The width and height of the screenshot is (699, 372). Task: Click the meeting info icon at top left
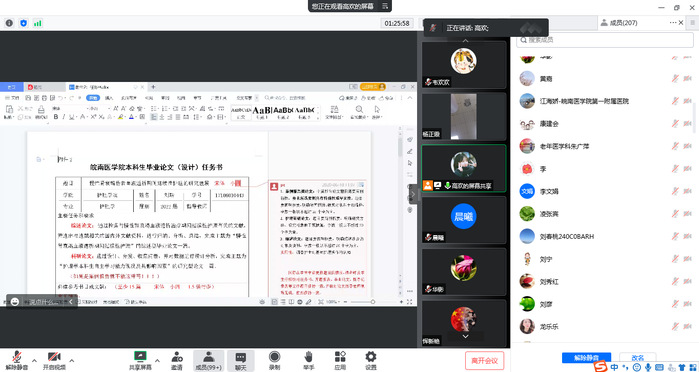point(9,23)
